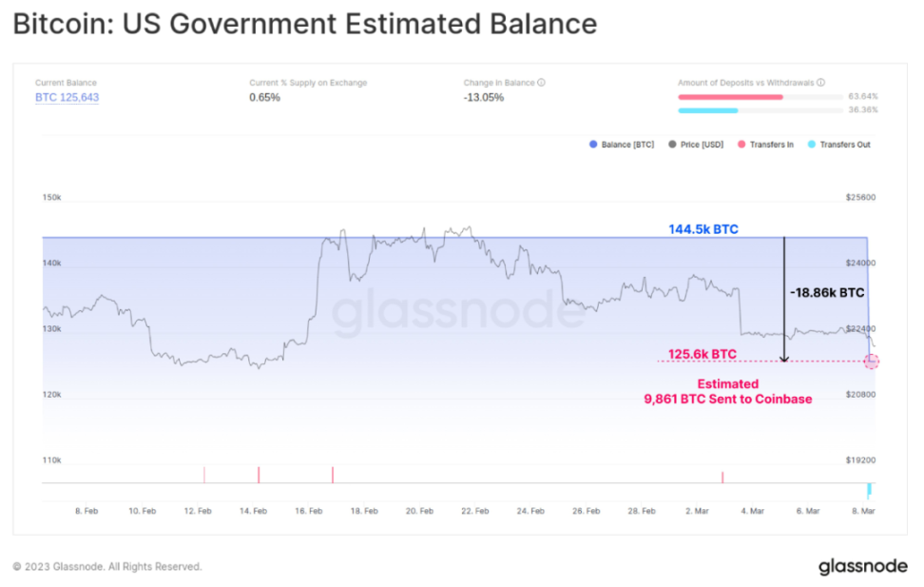Click the pink transfer bar near 16. Feb
924x587 pixels.
[332, 474]
